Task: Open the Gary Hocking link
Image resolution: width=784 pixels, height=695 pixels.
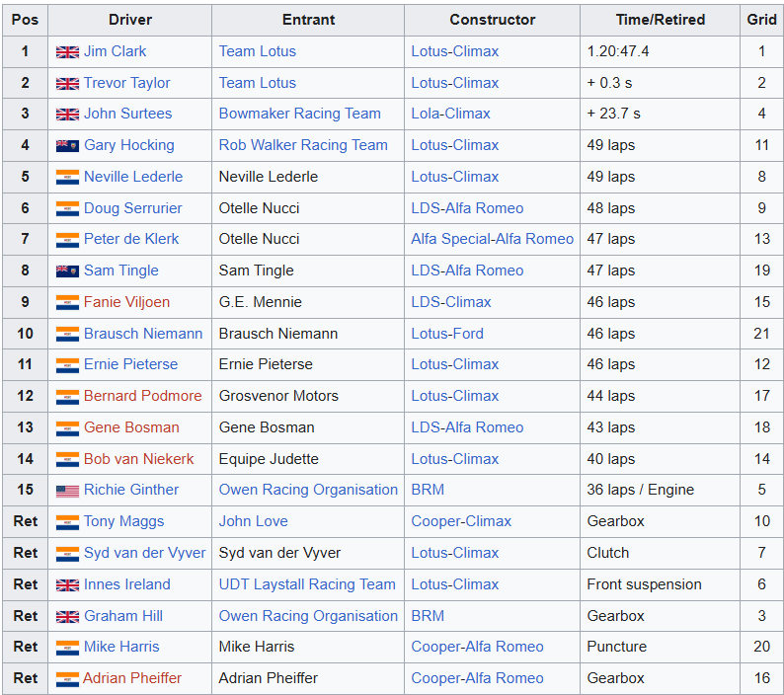Action: (x=129, y=145)
